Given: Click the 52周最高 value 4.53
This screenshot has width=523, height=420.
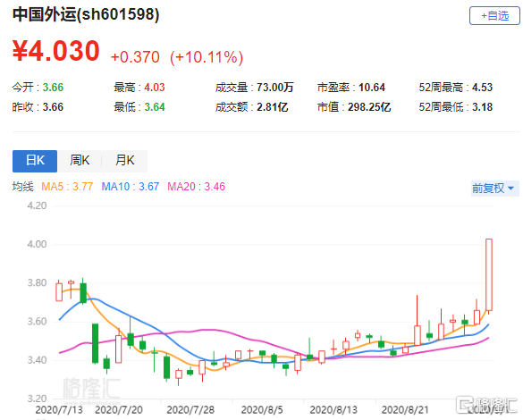Looking at the screenshot, I should 482,88.
